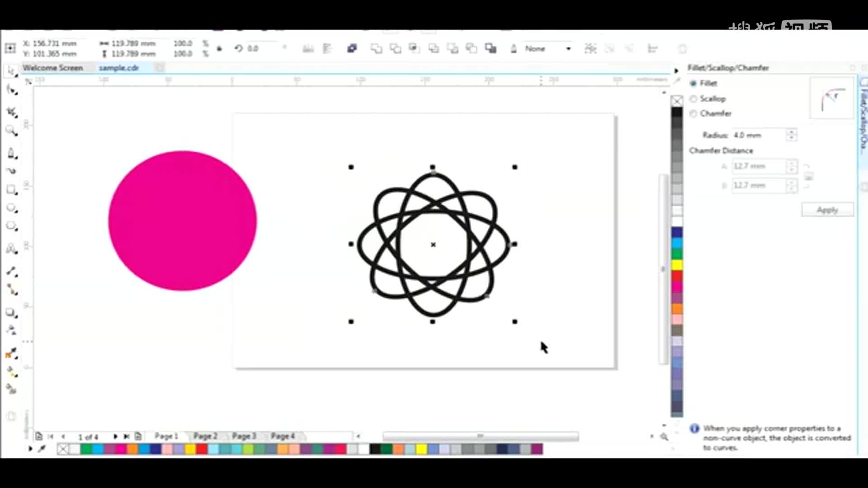
Task: Click the Mirror horizontally icon
Action: [x=308, y=48]
